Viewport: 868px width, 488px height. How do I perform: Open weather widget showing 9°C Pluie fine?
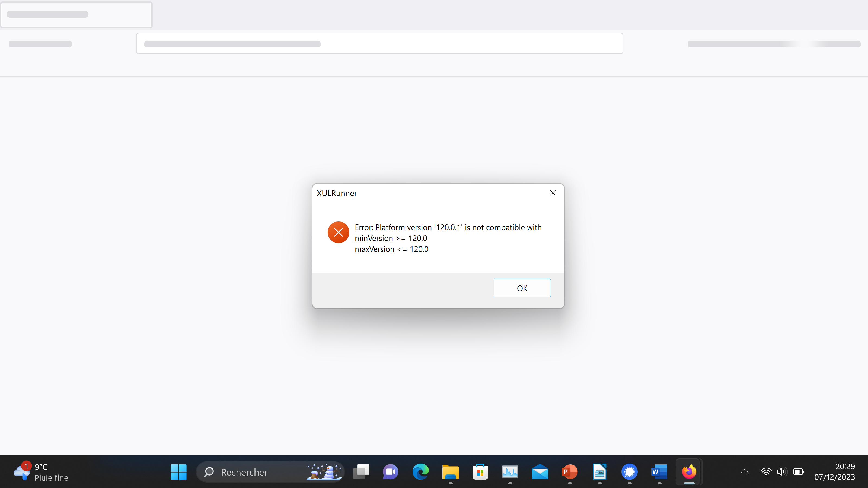click(40, 472)
